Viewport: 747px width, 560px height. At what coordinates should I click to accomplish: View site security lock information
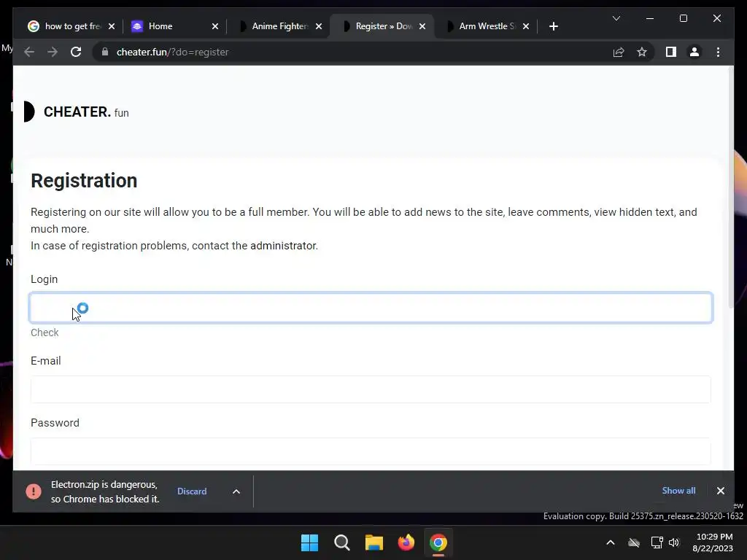[x=105, y=52]
